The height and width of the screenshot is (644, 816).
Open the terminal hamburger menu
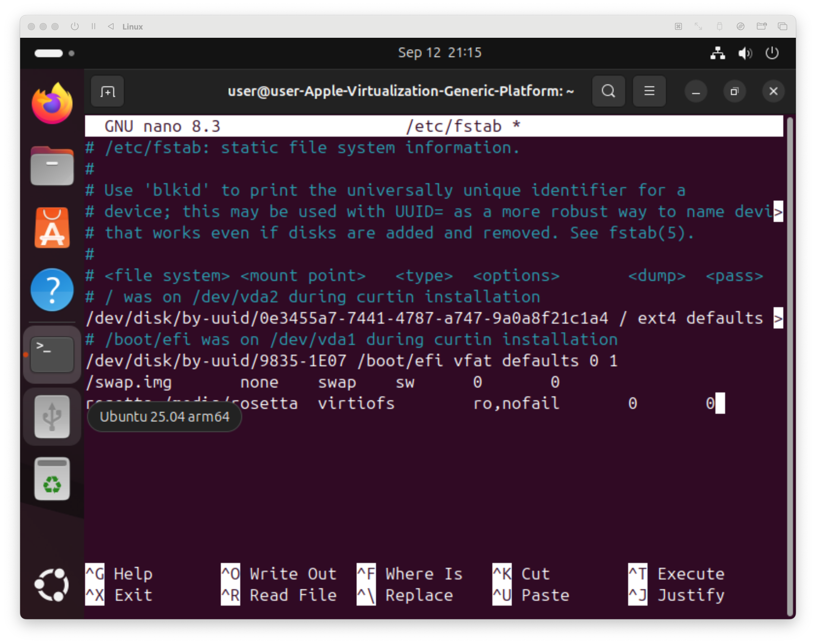(x=649, y=91)
